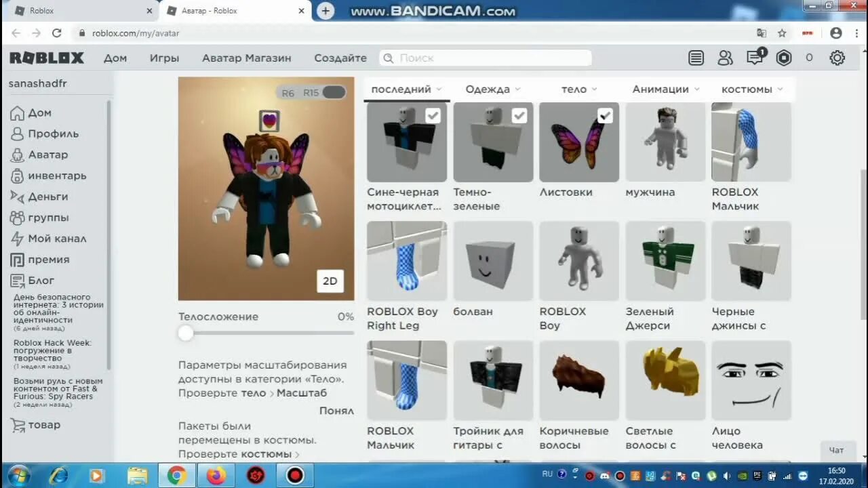Click in the Поиск search field
The height and width of the screenshot is (488, 868).
[x=486, y=58]
